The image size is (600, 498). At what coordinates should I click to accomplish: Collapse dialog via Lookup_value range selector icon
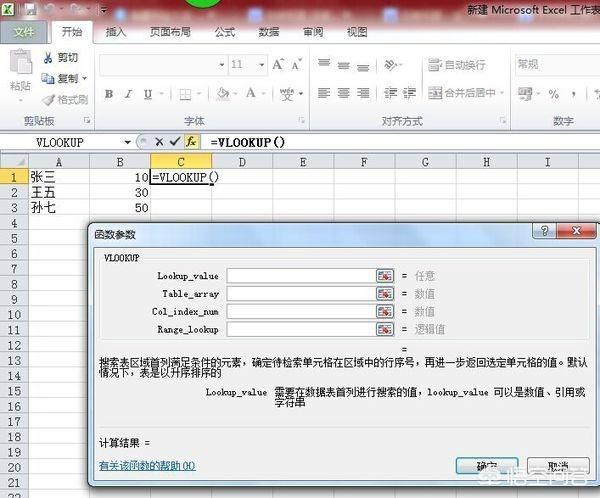click(384, 276)
